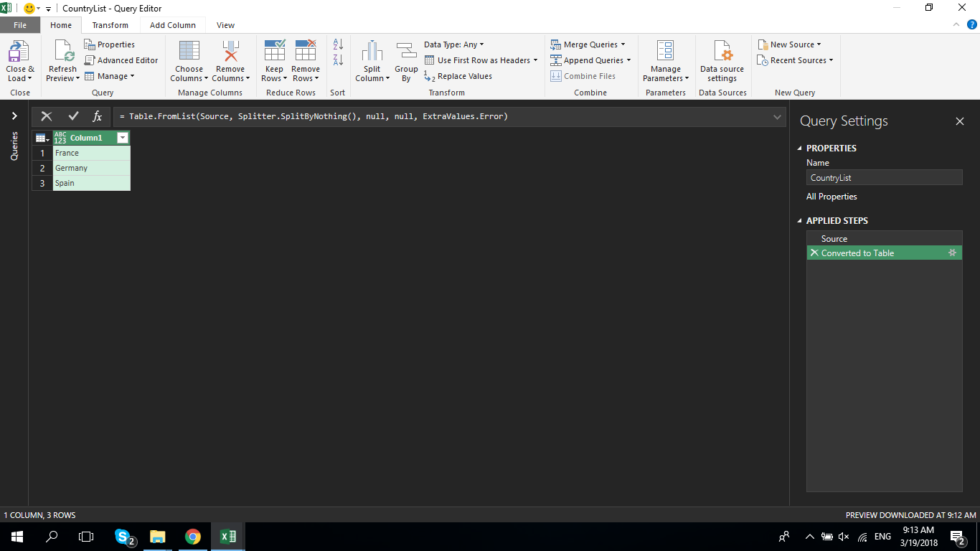This screenshot has height=551, width=980.
Task: Click Manage Parameters
Action: [665, 60]
